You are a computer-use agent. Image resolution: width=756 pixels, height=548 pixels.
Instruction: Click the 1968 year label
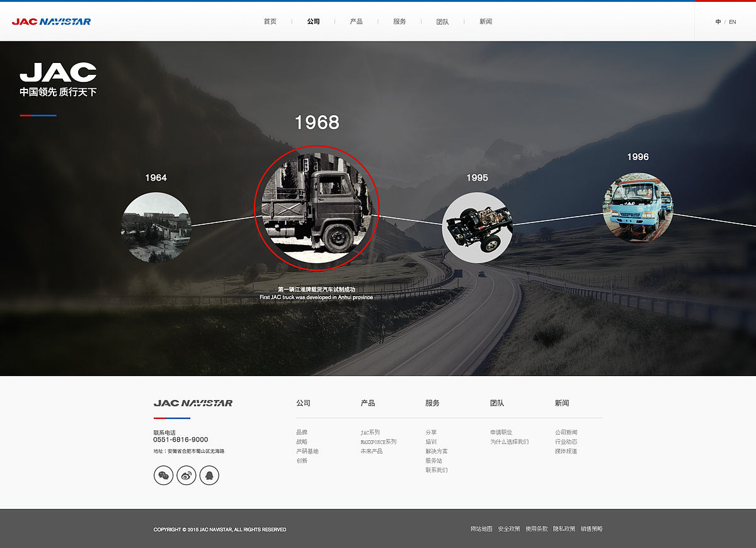point(317,122)
